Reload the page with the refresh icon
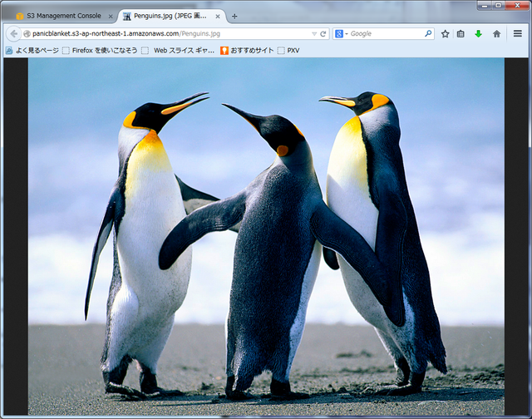The image size is (532, 419). [323, 33]
